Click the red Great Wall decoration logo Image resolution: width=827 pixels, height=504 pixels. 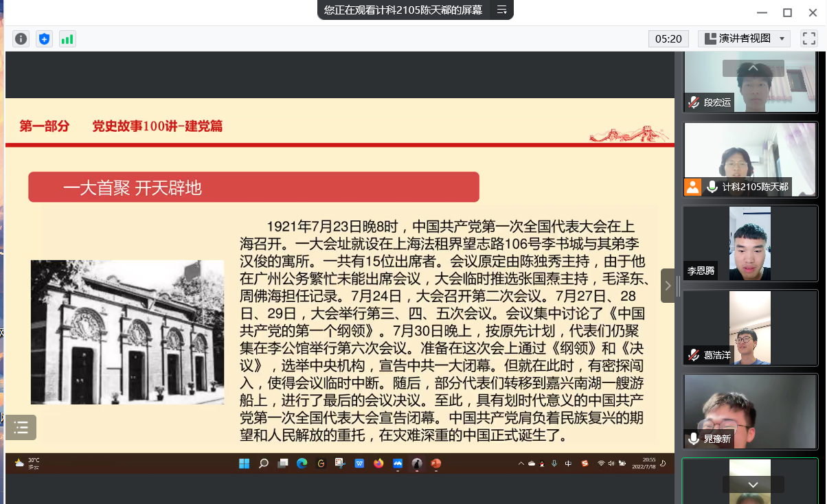point(629,133)
